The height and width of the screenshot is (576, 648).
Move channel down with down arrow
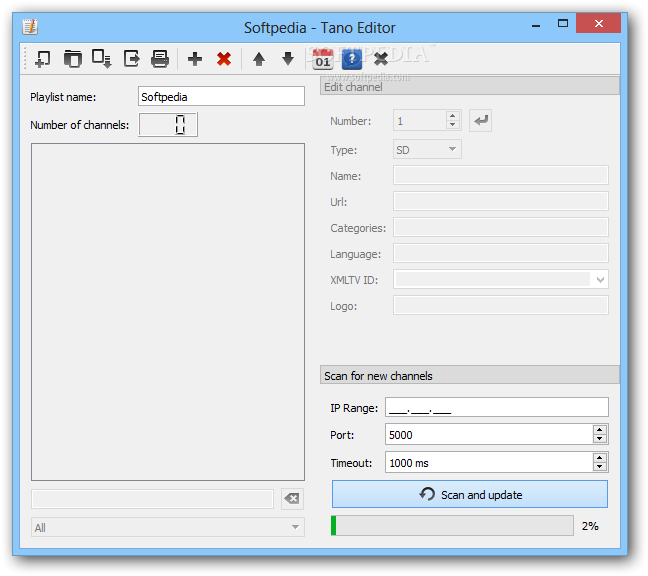pyautogui.click(x=288, y=59)
